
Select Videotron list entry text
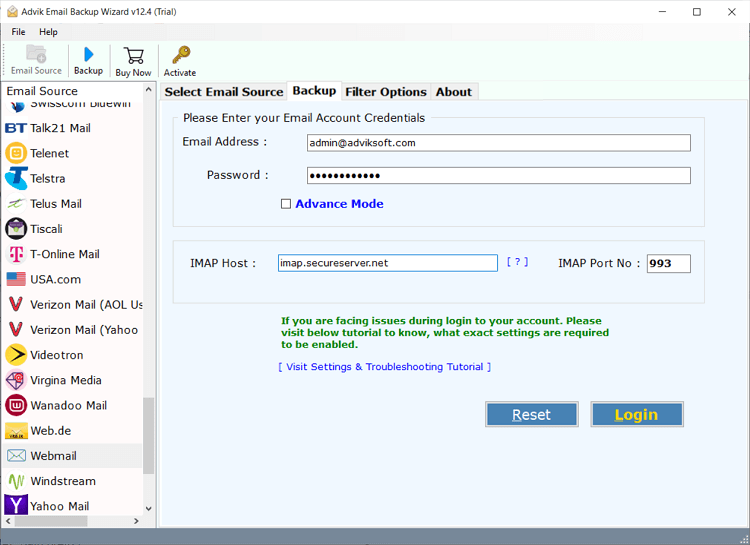[57, 355]
